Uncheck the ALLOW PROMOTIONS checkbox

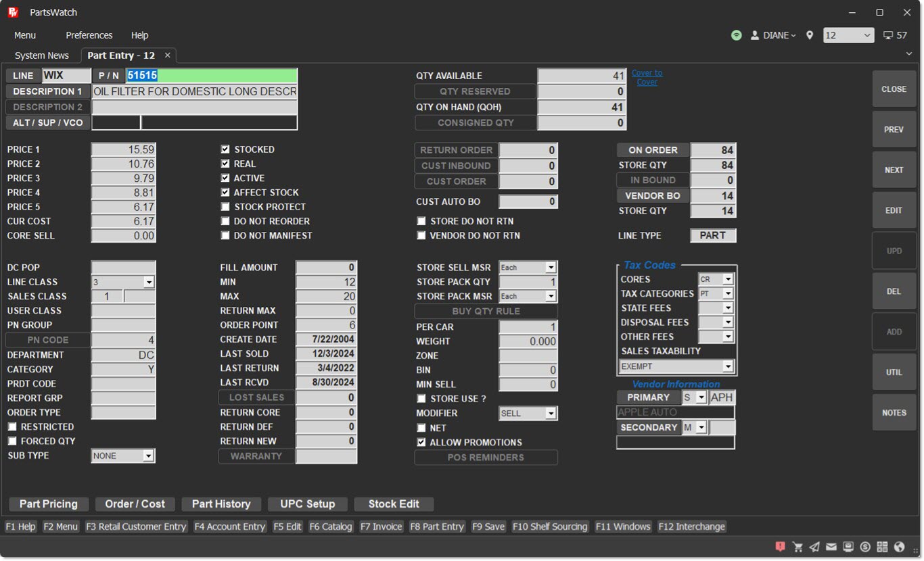(x=421, y=442)
